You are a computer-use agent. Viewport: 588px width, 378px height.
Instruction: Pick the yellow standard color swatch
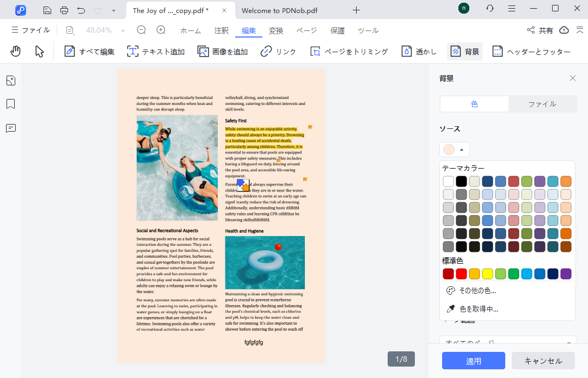(x=487, y=274)
